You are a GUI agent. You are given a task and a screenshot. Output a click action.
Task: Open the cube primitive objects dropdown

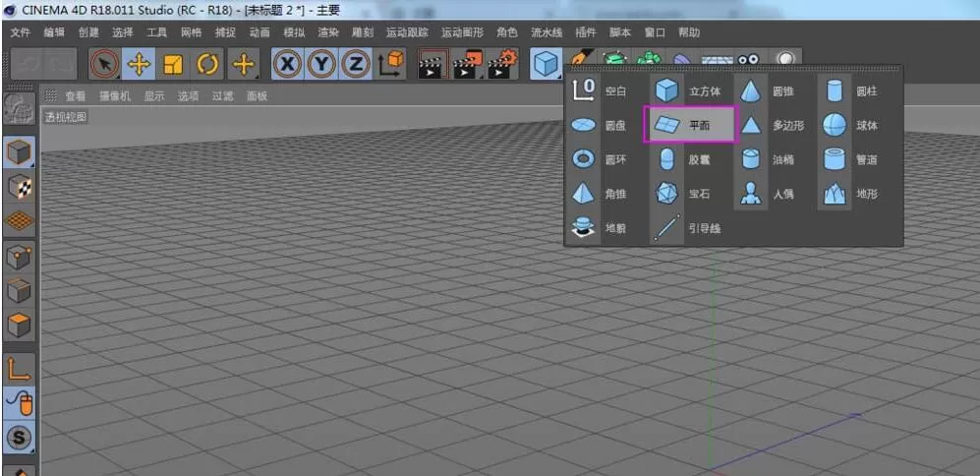(547, 64)
